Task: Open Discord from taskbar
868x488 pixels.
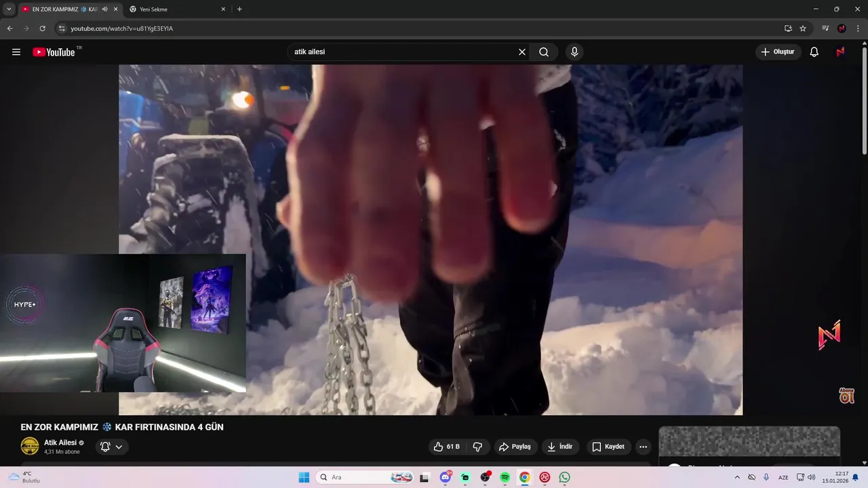Action: [446, 477]
